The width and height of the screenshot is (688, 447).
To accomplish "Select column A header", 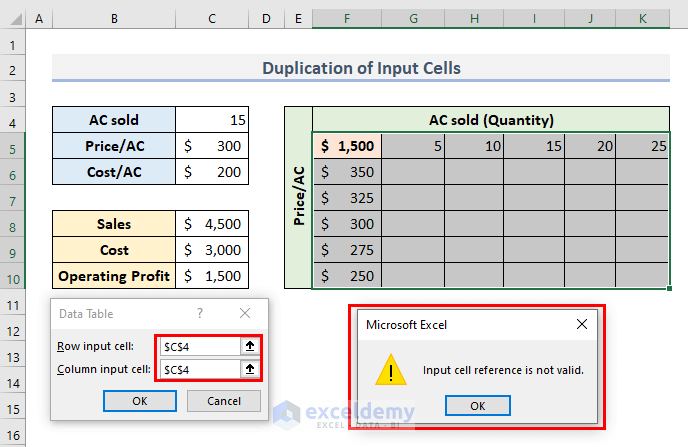I will tap(39, 19).
